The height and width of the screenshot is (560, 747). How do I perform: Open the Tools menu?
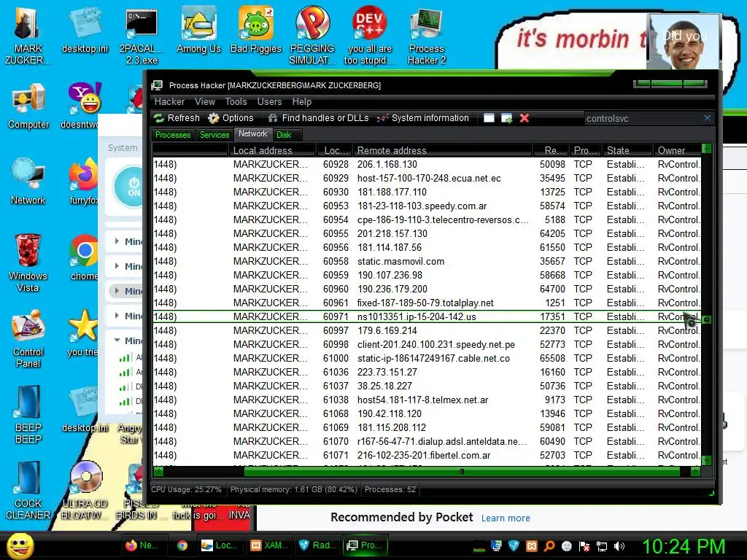click(x=236, y=101)
